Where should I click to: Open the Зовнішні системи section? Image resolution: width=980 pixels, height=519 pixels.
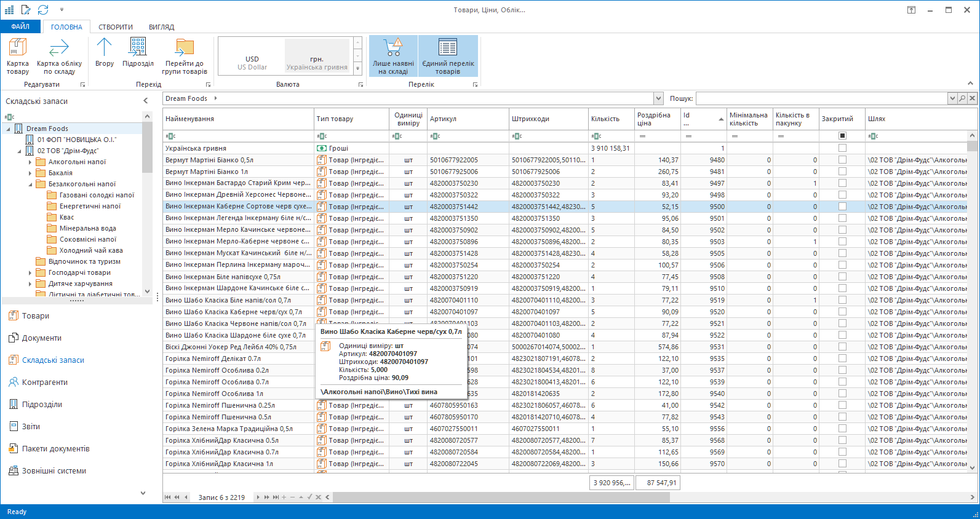(54, 470)
